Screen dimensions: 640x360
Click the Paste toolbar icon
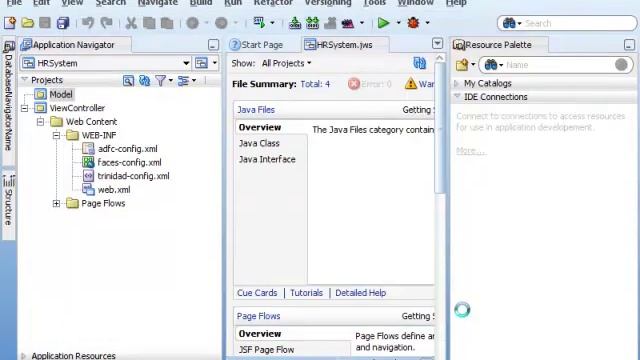tap(167, 23)
